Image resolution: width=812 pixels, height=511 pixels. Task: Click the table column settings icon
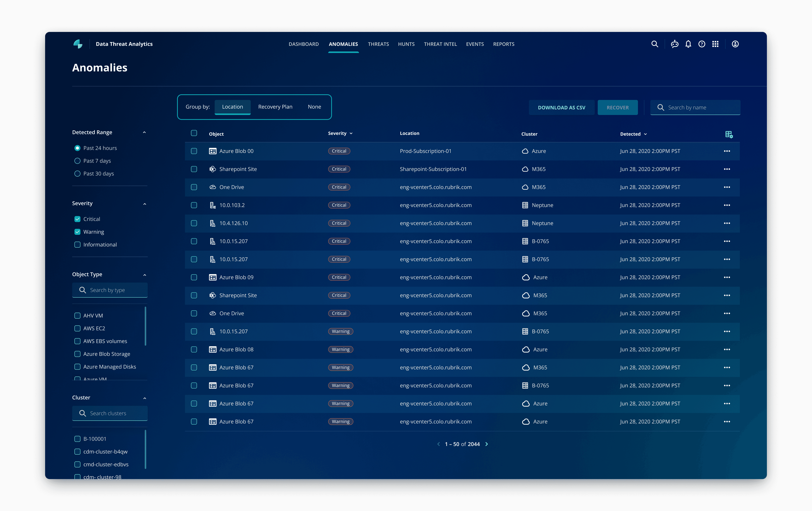(x=729, y=135)
